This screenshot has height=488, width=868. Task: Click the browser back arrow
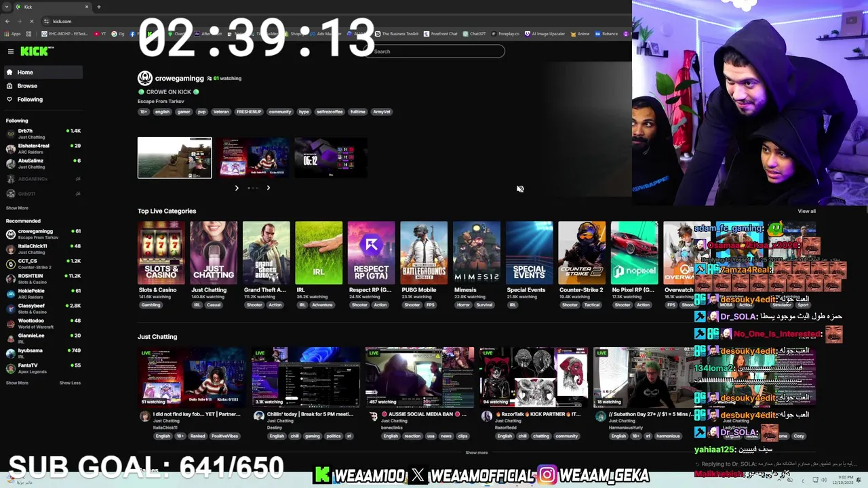click(x=7, y=21)
